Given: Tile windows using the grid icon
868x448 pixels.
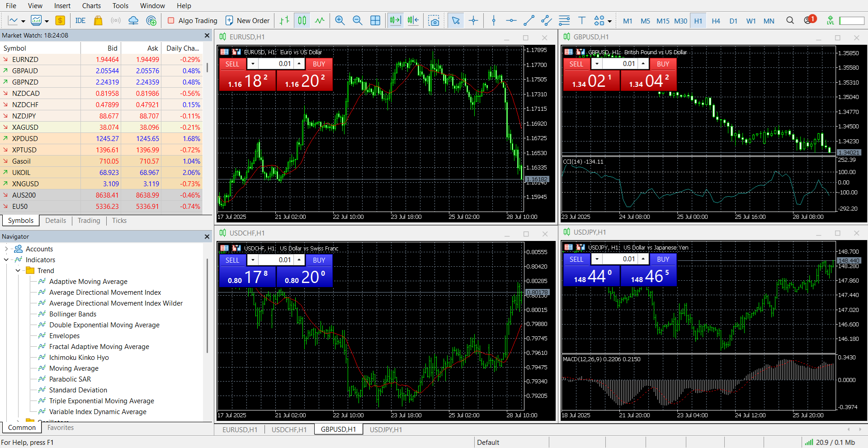Looking at the screenshot, I should [x=375, y=21].
